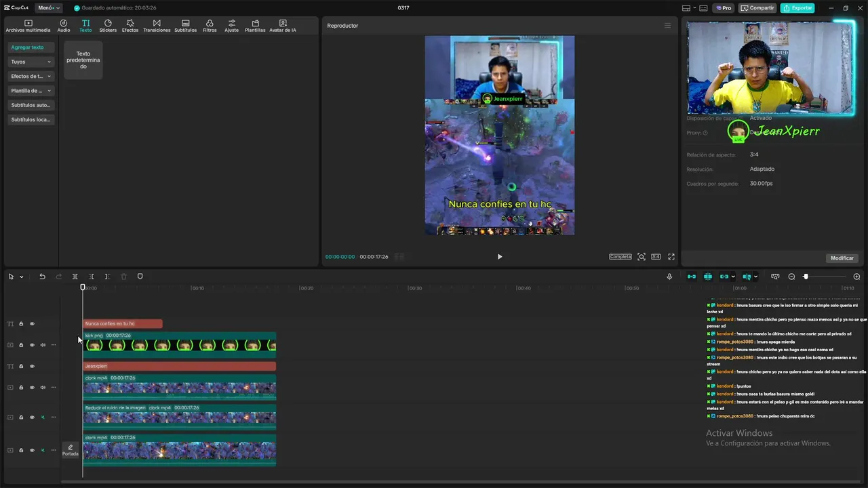Click the green icon on bottom clock mp4 track

(43, 450)
